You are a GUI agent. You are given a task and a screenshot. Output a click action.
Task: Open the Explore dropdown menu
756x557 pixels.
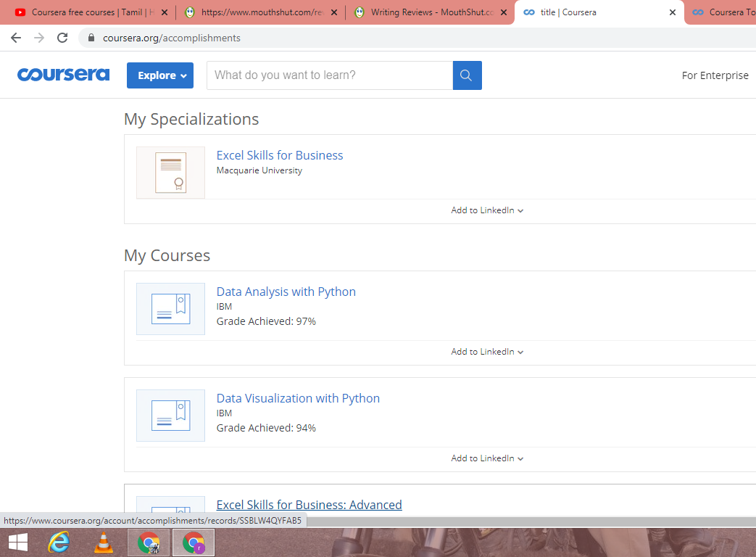(x=160, y=75)
